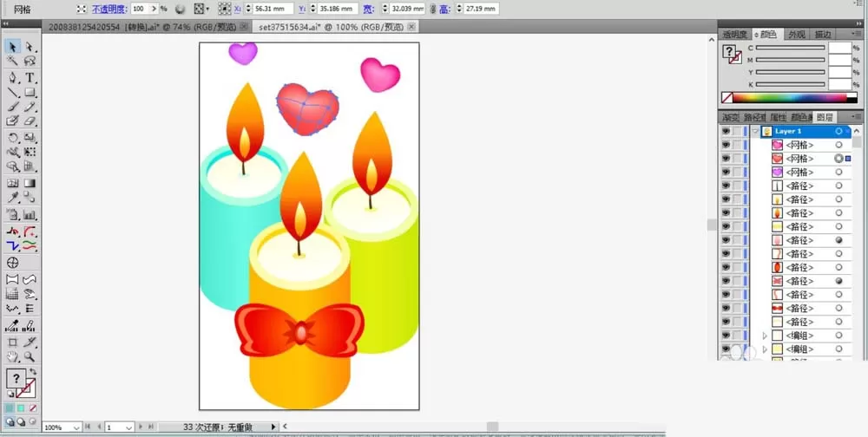The image size is (868, 437).
Task: Select the Rectangle tool
Action: (x=30, y=93)
